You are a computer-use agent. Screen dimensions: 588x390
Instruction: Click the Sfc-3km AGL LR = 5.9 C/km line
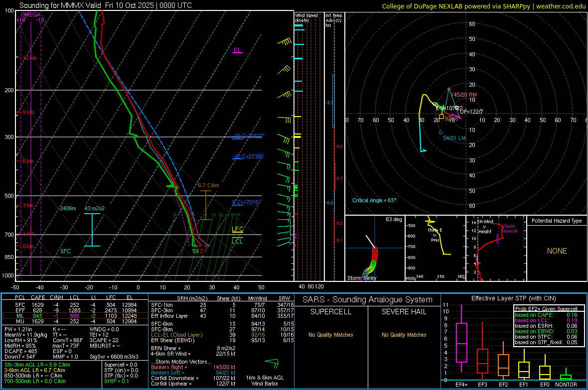click(x=37, y=365)
